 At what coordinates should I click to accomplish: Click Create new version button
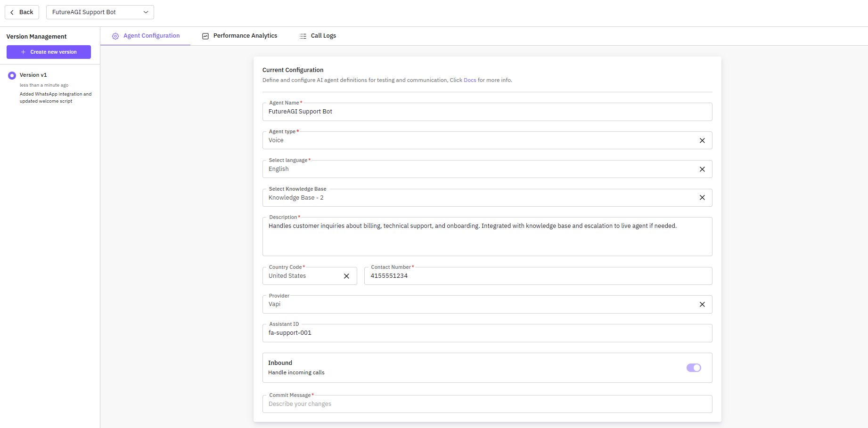(x=49, y=52)
